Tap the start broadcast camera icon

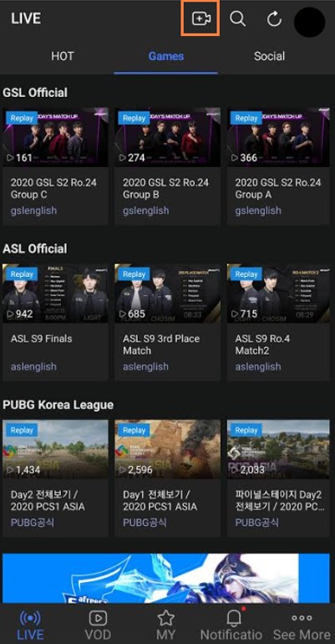point(201,18)
